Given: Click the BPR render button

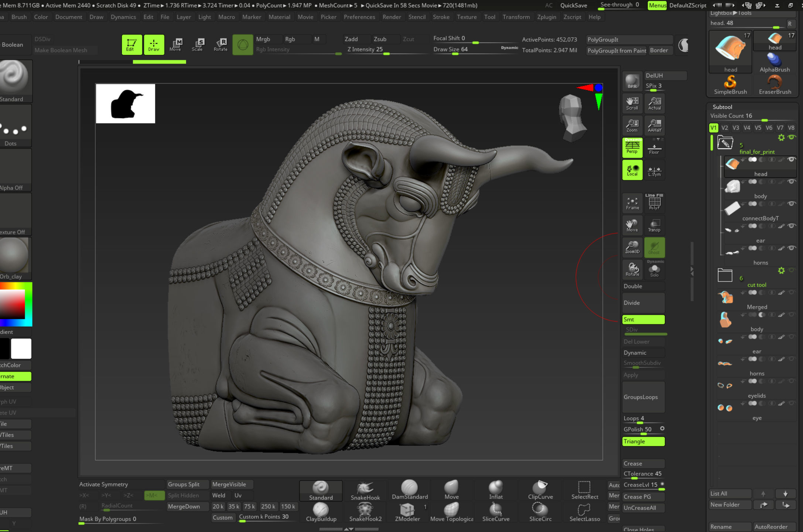Looking at the screenshot, I should (x=632, y=81).
